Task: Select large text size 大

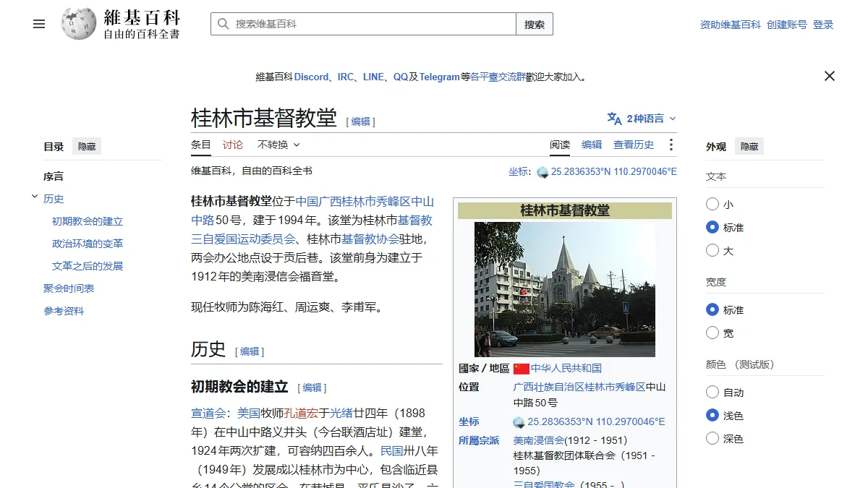Action: coord(712,251)
